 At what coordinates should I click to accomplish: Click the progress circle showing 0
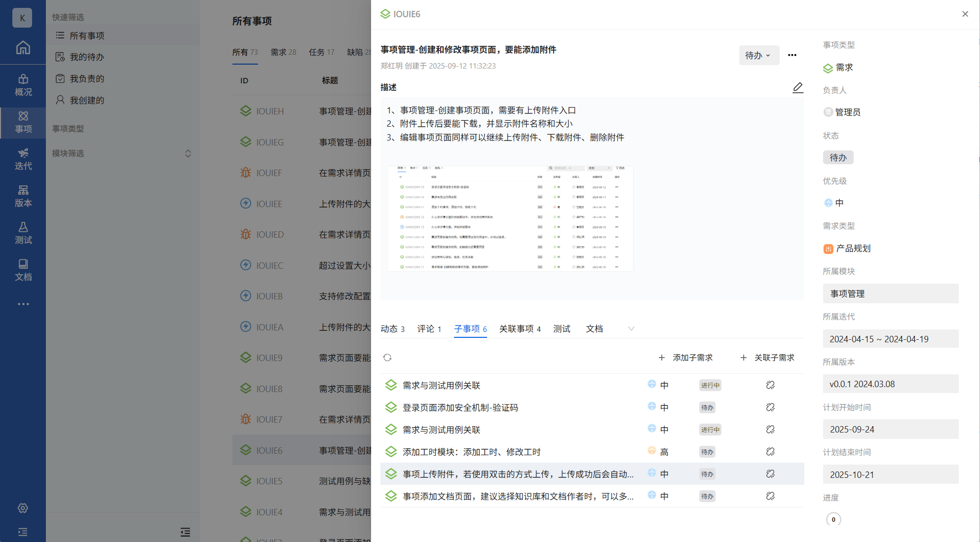(833, 519)
